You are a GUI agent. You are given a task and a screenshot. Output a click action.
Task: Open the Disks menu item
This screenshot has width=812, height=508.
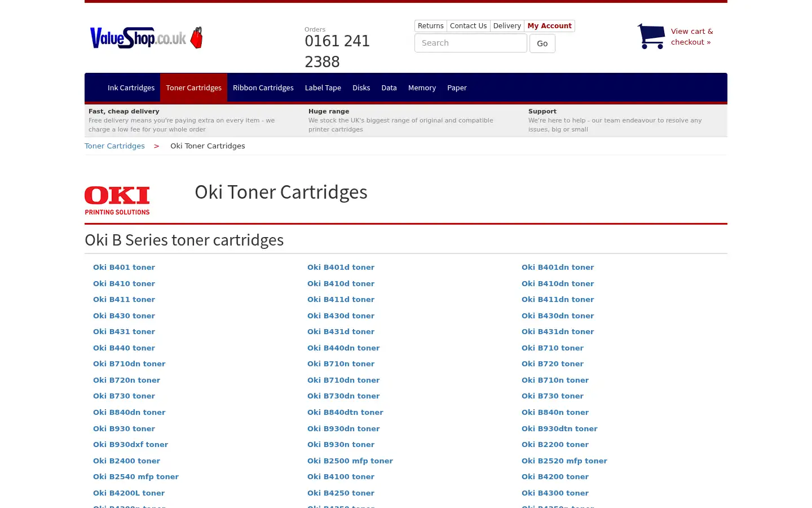[361, 87]
